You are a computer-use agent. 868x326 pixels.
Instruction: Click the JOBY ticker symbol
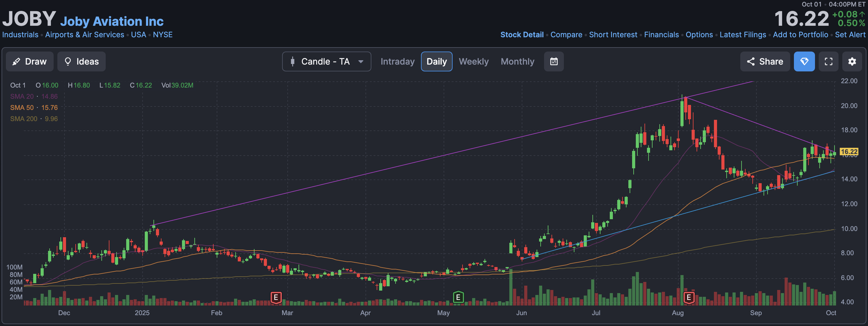[29, 18]
